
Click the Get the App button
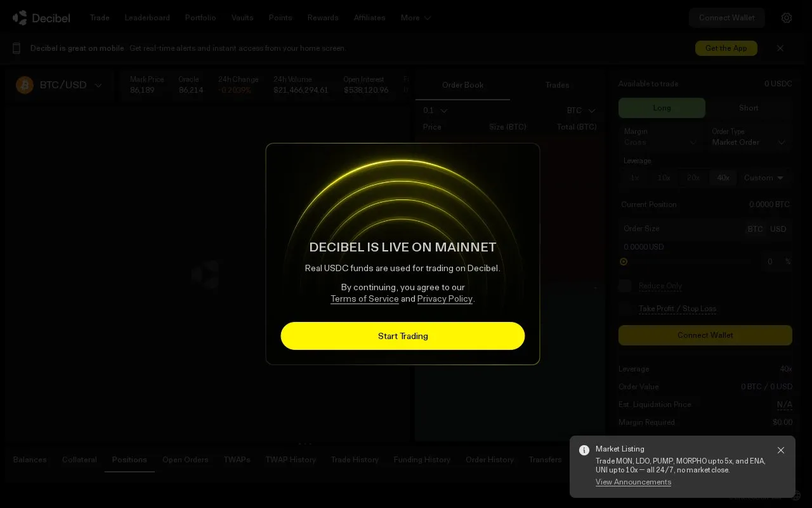(726, 48)
